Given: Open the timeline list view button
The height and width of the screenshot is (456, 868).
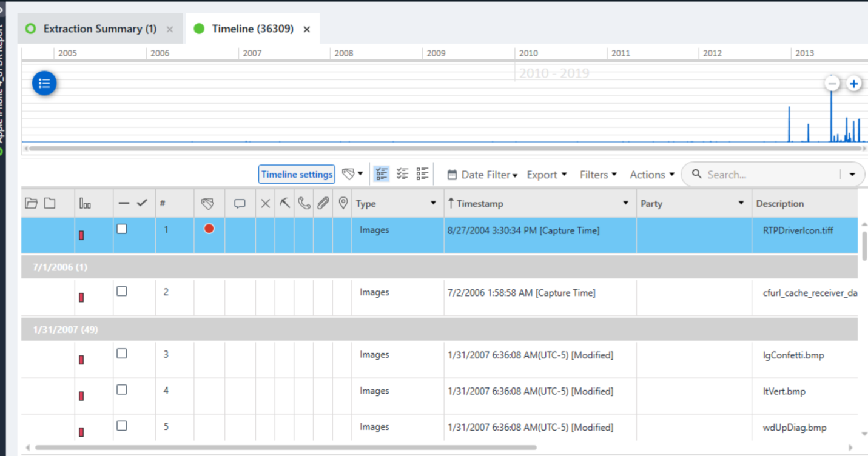Looking at the screenshot, I should coord(44,84).
